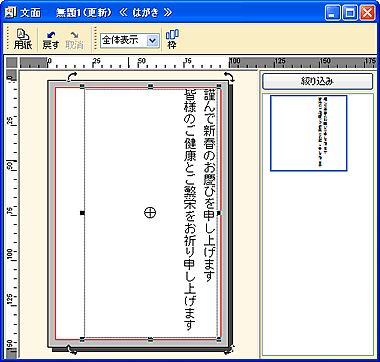Image resolution: width=380 pixels, height=362 pixels.
Task: Click the 100 mark on horizontal ruler
Action: point(235,61)
